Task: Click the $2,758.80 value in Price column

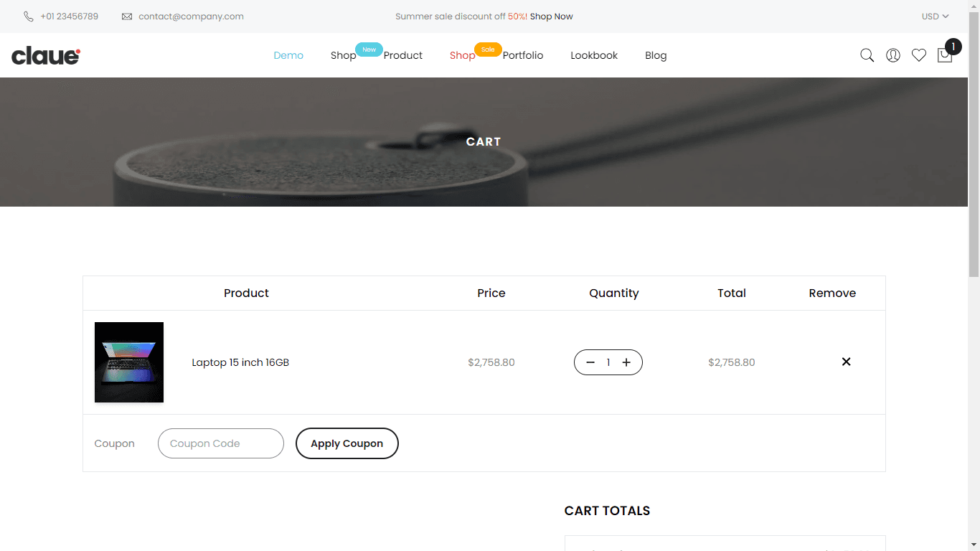Action: (x=491, y=362)
